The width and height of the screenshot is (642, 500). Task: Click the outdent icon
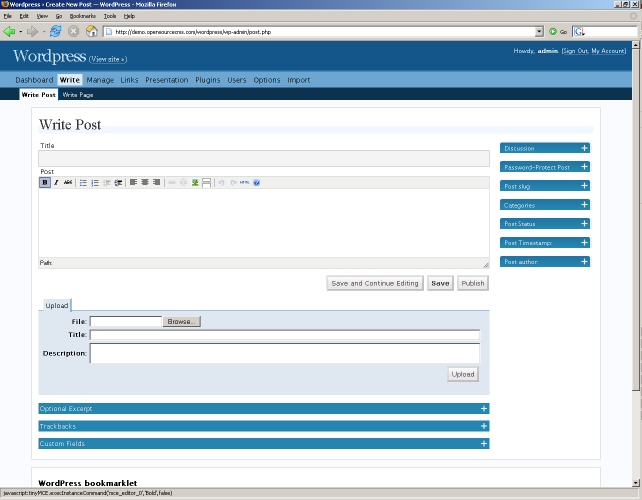[106, 183]
